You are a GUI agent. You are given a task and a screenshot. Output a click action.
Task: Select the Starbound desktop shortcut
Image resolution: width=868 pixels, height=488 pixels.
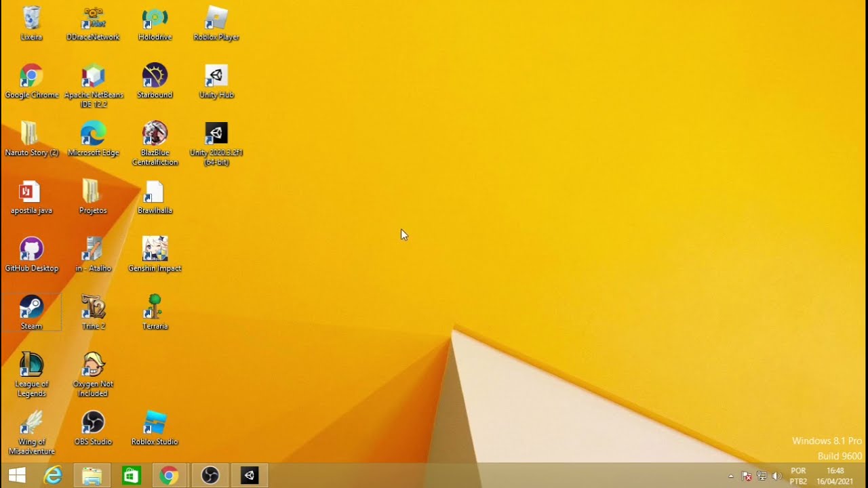pos(155,82)
